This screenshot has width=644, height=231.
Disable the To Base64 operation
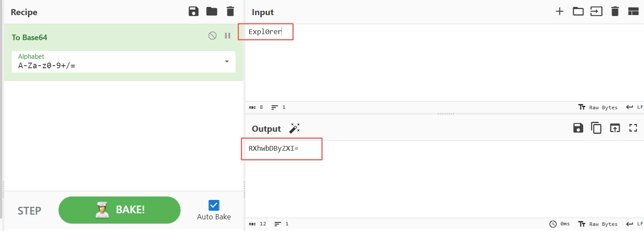point(212,36)
